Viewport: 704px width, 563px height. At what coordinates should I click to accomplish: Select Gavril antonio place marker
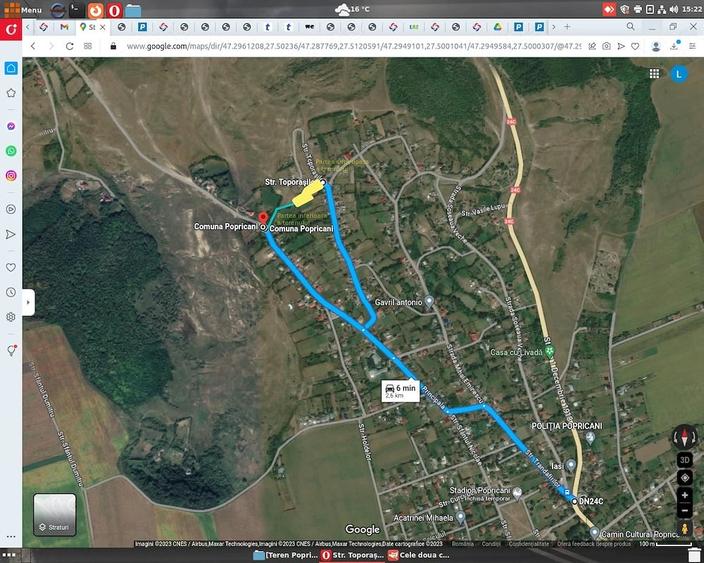pyautogui.click(x=430, y=301)
